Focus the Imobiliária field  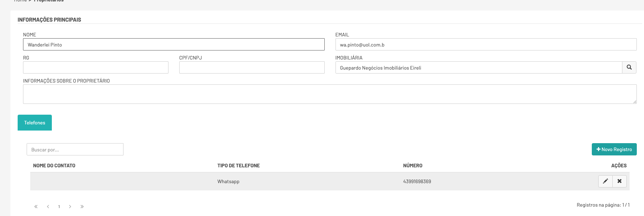point(479,67)
